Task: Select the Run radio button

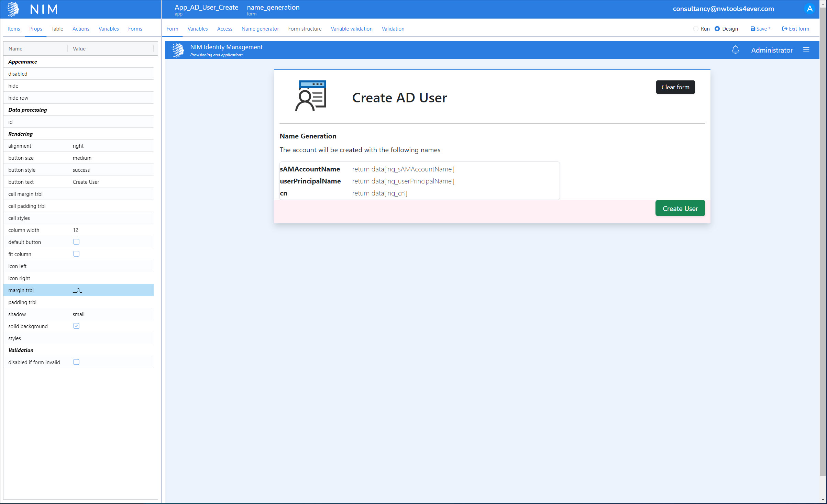Action: (696, 29)
